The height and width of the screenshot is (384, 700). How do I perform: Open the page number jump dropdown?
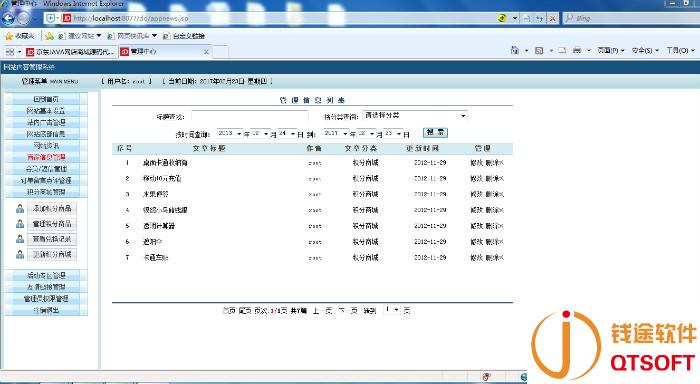(392, 309)
